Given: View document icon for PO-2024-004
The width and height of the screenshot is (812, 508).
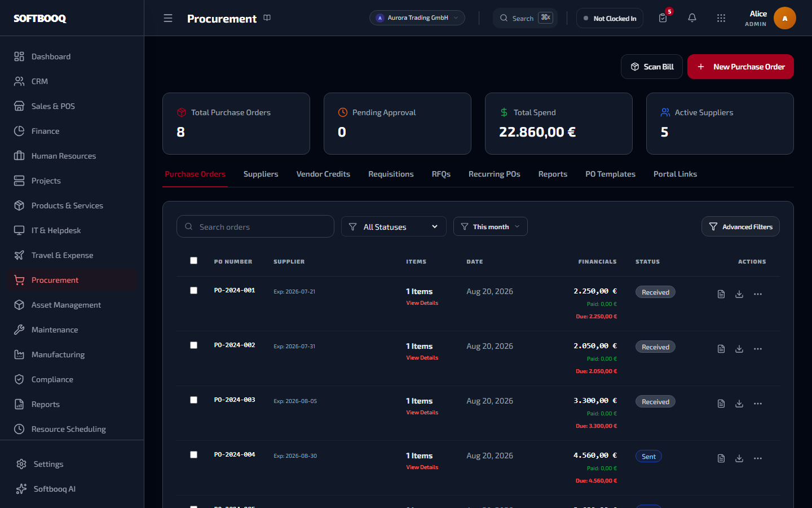Looking at the screenshot, I should [721, 458].
